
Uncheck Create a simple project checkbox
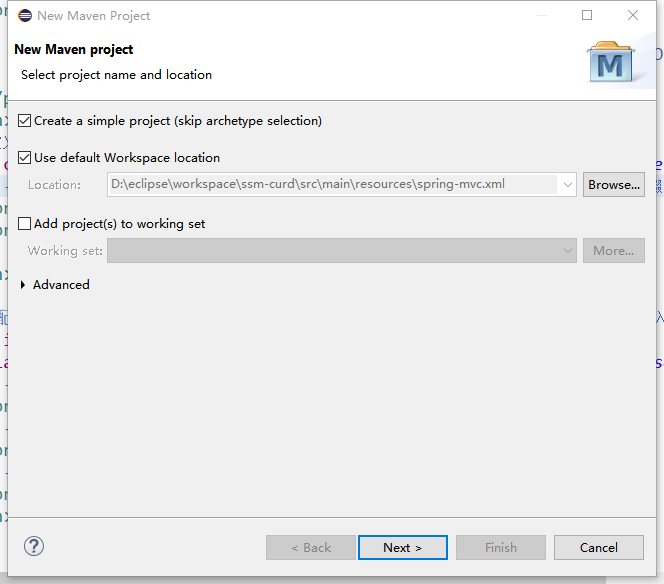pos(25,121)
